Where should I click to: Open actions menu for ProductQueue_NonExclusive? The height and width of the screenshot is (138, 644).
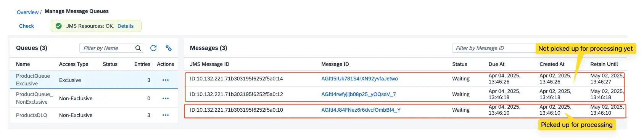(166, 98)
